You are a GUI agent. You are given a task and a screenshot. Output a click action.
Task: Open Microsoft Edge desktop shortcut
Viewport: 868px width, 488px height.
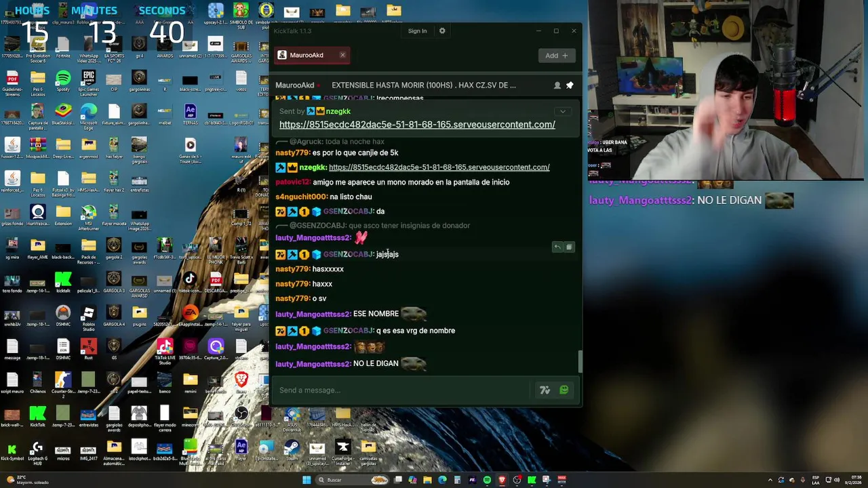(88, 117)
